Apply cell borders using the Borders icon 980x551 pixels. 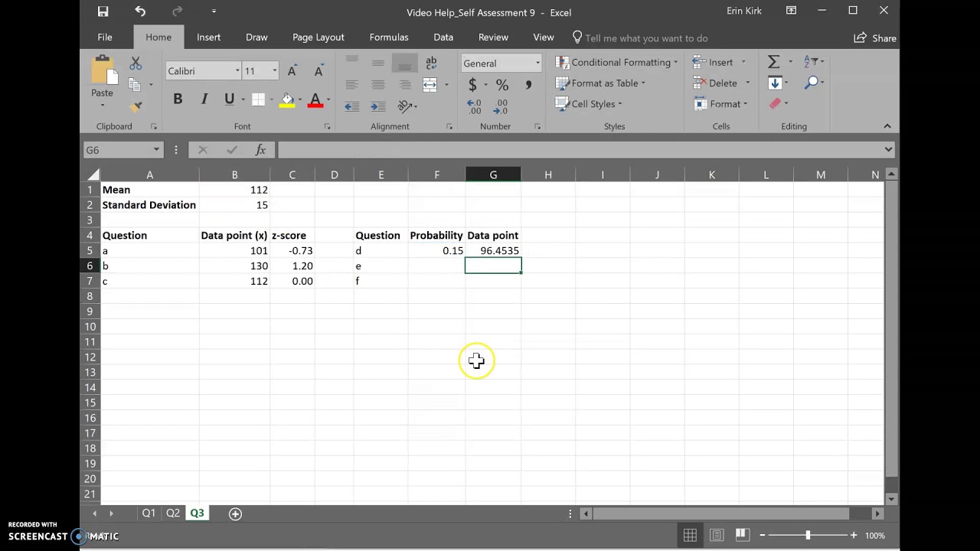pyautogui.click(x=258, y=99)
